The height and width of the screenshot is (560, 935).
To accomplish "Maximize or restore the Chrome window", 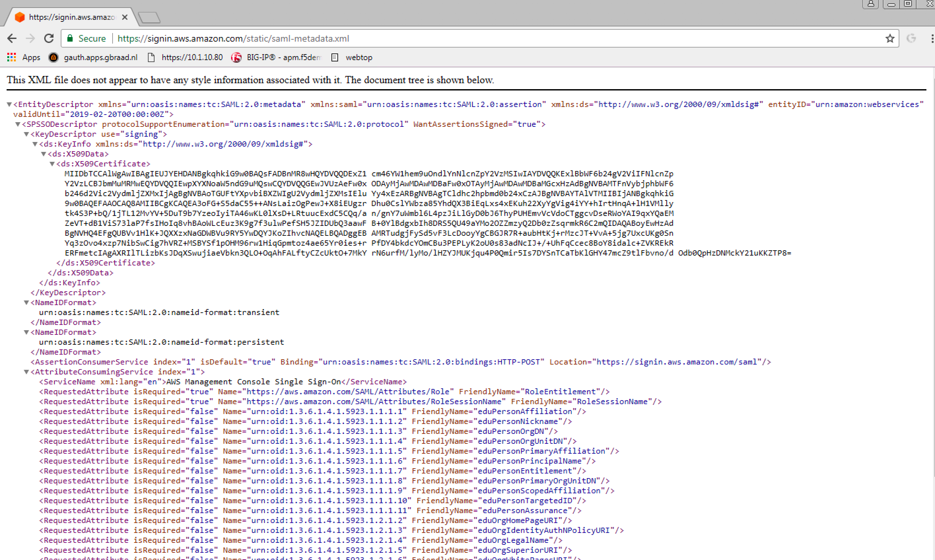I will coord(908,4).
